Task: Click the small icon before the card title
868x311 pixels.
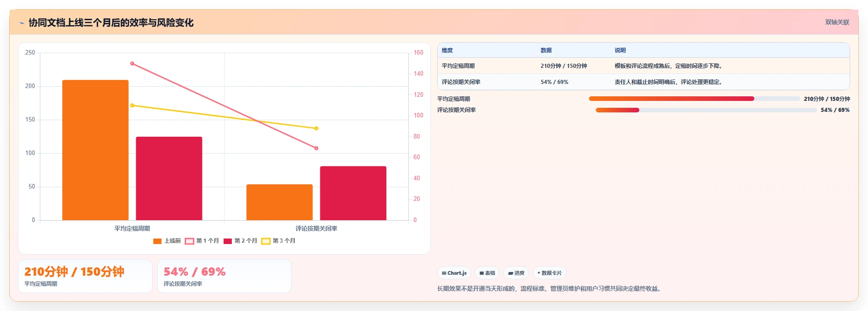Action: click(22, 23)
